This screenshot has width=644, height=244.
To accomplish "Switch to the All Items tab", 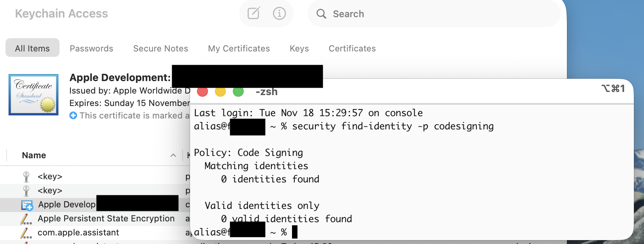I will point(32,48).
